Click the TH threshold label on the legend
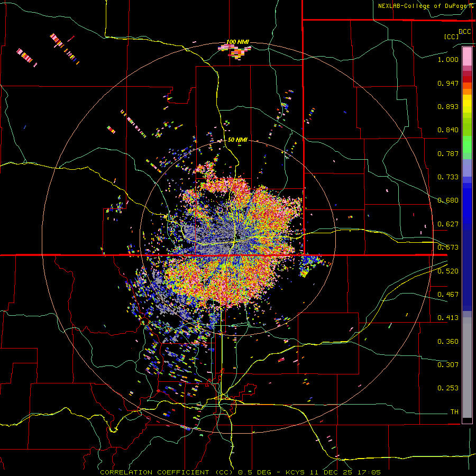The height and width of the screenshot is (476, 476). tap(454, 412)
